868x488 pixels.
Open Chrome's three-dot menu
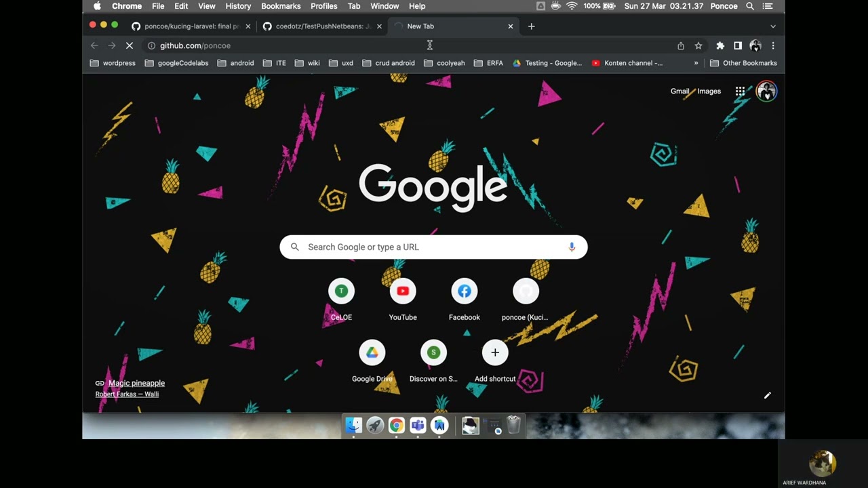773,45
